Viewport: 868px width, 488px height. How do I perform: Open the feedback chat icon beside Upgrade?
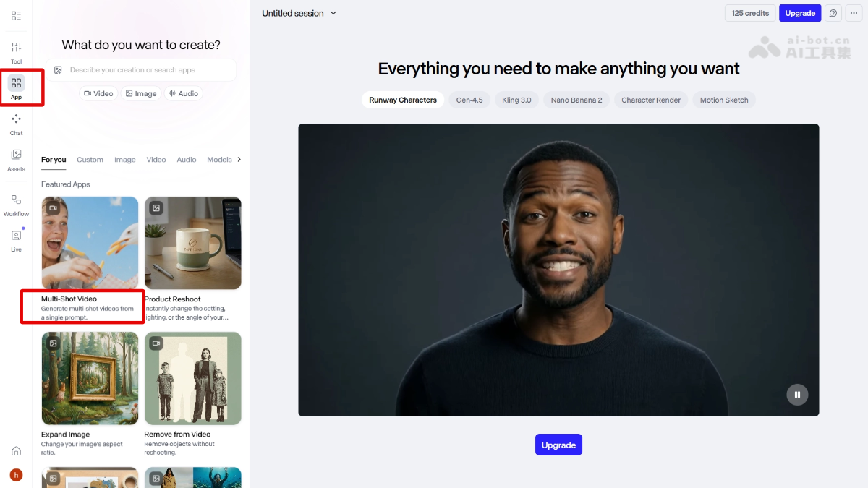[x=833, y=13]
